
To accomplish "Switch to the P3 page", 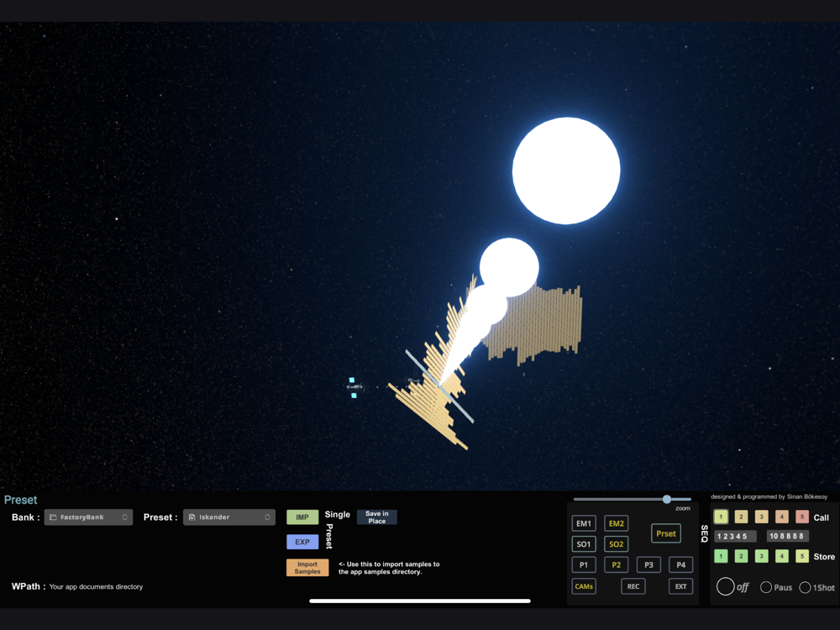I will pos(648,564).
